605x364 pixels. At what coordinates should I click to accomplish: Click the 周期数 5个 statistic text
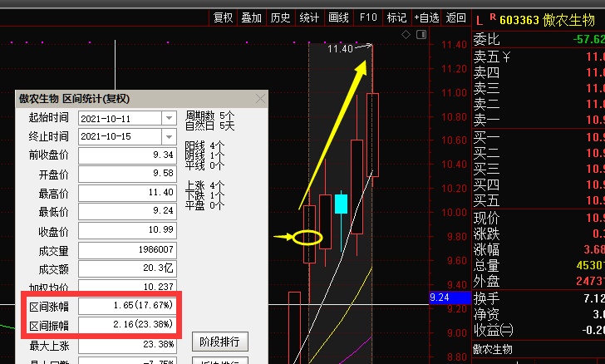tap(210, 116)
